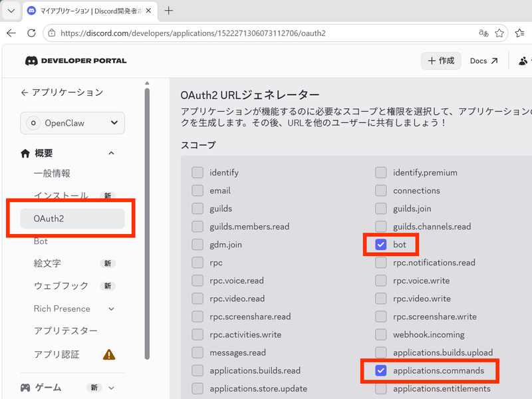Check the guilds.members.read scope
Image resolution: width=532 pixels, height=399 pixels.
pyautogui.click(x=198, y=226)
